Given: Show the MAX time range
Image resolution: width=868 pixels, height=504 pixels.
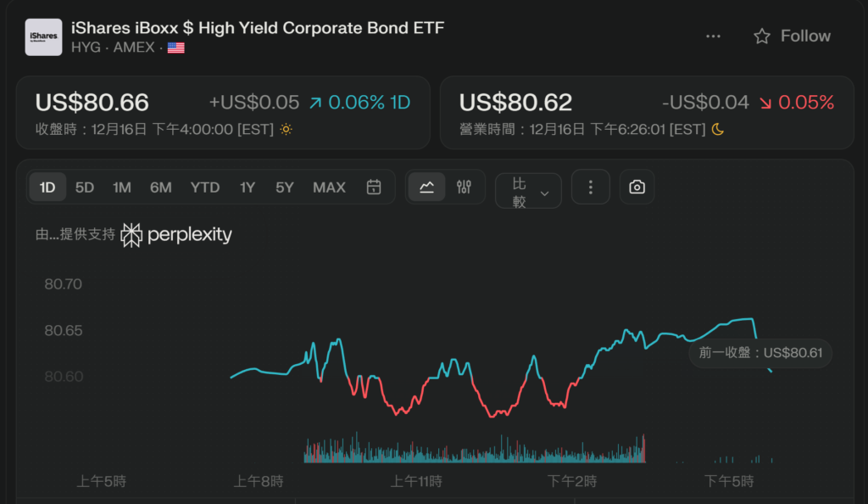Looking at the screenshot, I should [x=329, y=188].
